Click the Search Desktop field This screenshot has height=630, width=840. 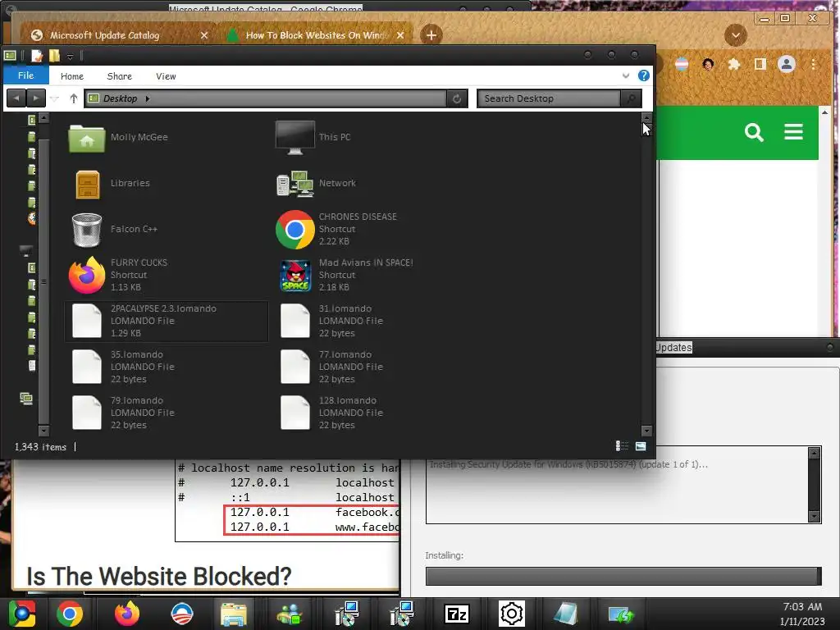(x=549, y=98)
